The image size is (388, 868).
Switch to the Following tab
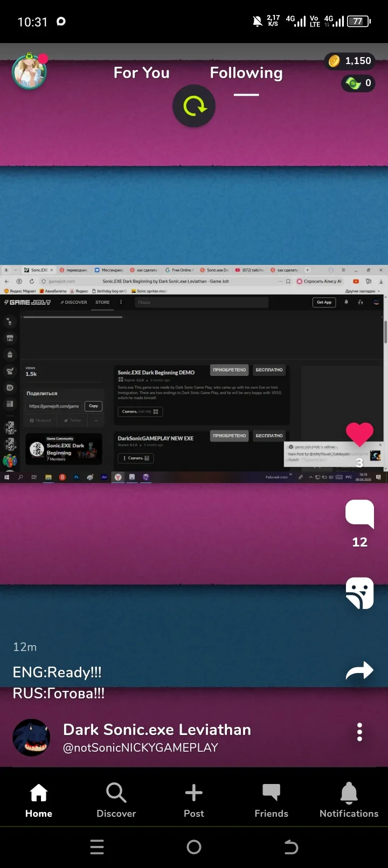(246, 73)
